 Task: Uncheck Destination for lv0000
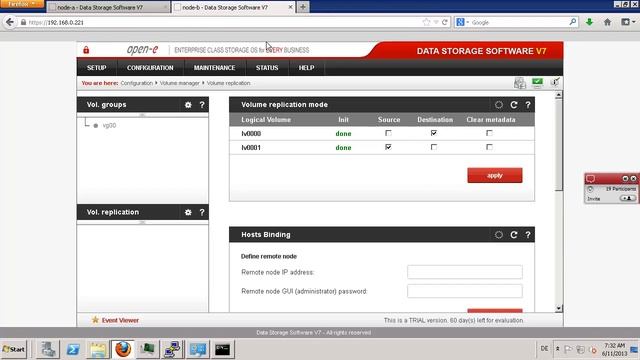434,133
